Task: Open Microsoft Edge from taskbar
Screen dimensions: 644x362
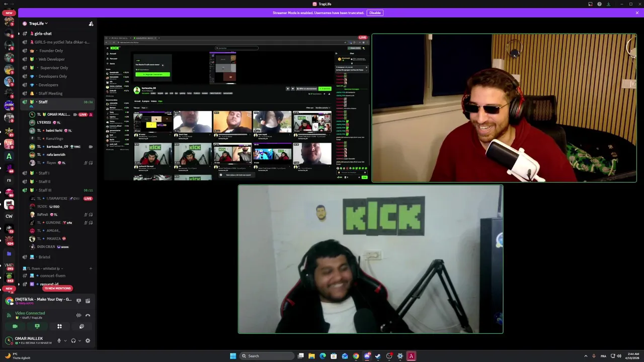Action: [323, 356]
